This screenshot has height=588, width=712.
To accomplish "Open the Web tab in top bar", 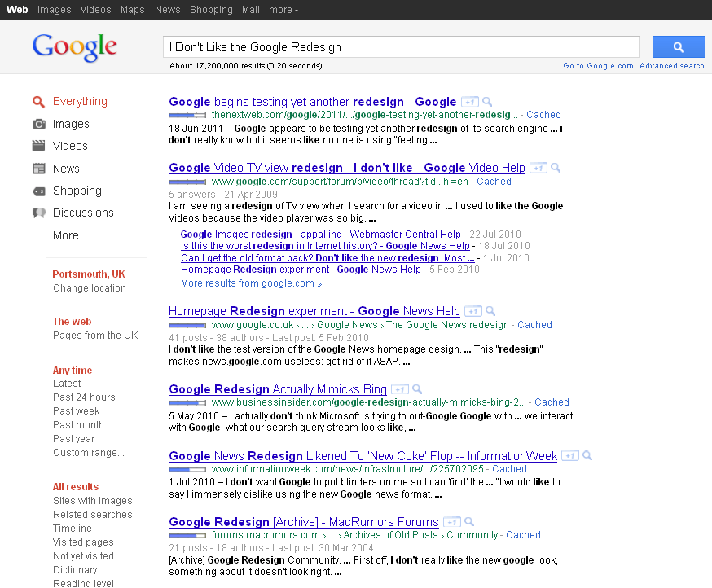I will pos(17,10).
